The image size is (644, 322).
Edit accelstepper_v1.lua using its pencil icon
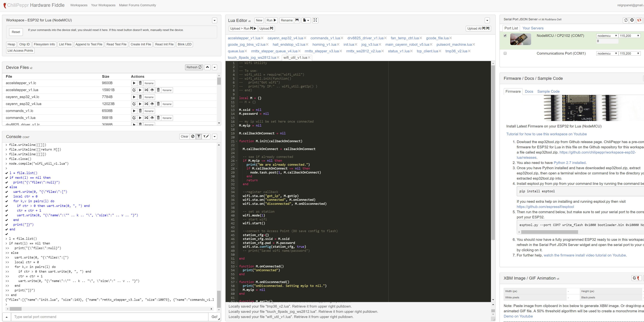coord(134,90)
